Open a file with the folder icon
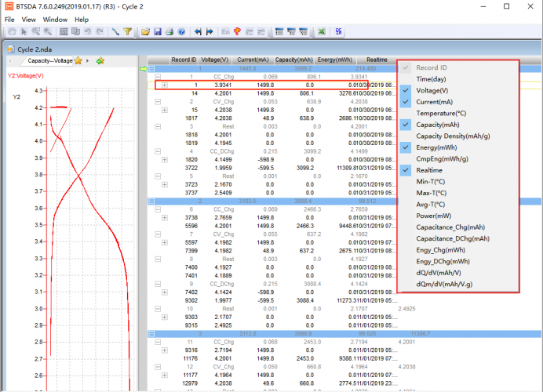This screenshot has width=543, height=392. pyautogui.click(x=145, y=32)
